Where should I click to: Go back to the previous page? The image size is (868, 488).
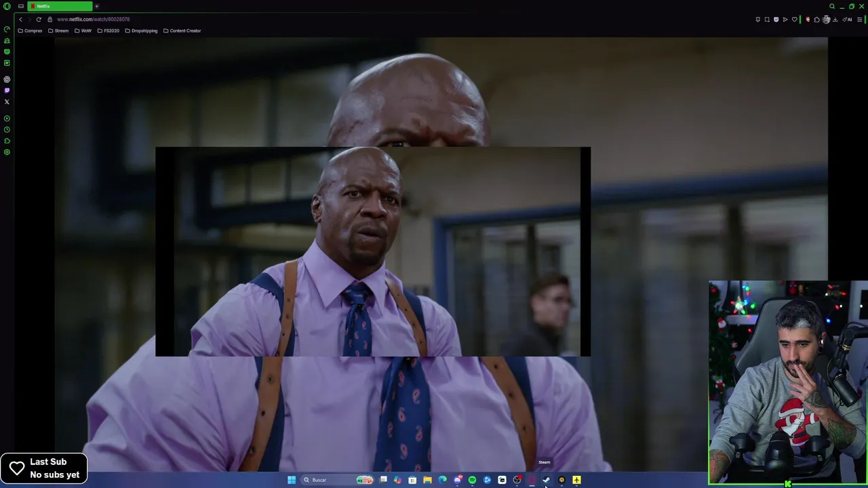[x=20, y=19]
